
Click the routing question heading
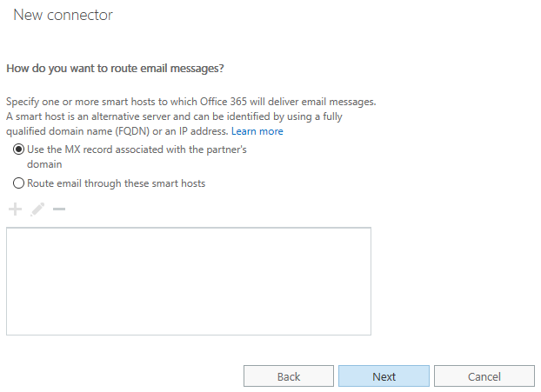[x=121, y=68]
